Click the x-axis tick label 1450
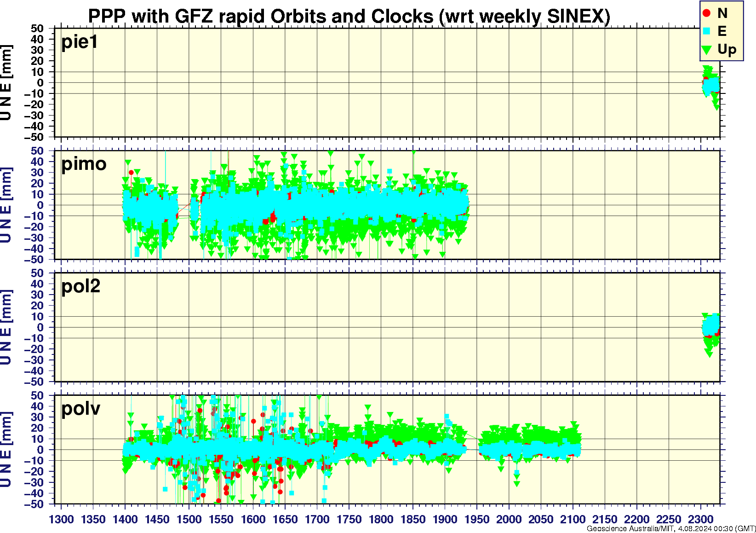 click(x=157, y=519)
